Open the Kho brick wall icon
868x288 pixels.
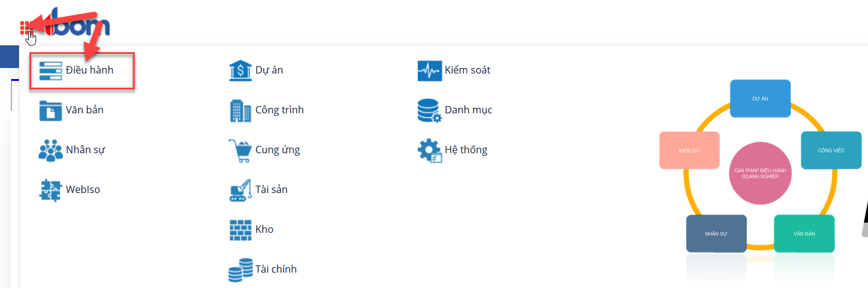[x=240, y=230]
